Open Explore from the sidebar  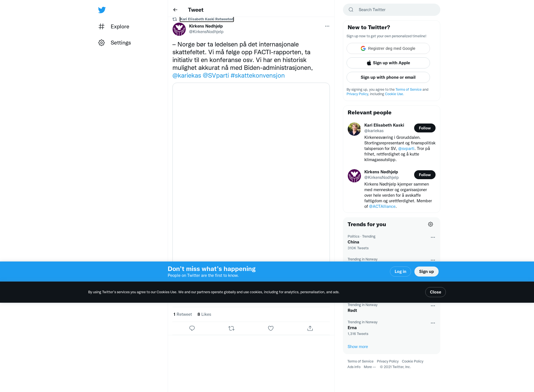[x=114, y=26]
